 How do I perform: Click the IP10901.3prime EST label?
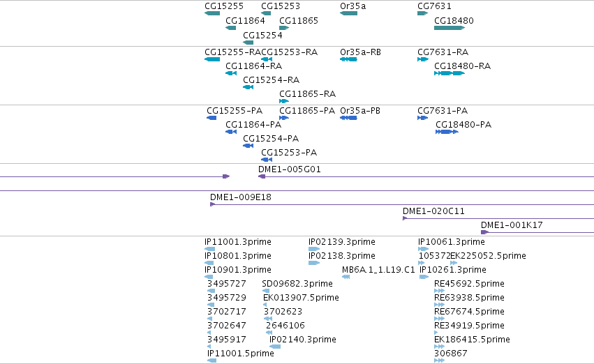click(237, 270)
